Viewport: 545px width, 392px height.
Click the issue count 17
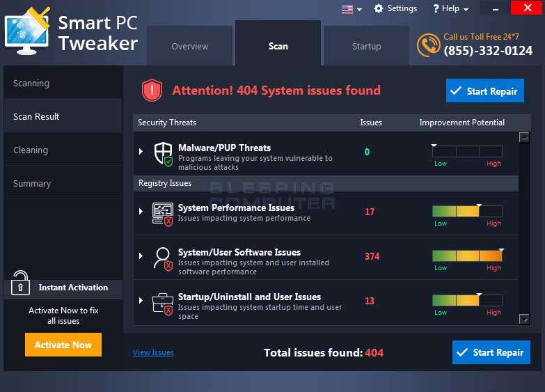pos(370,212)
